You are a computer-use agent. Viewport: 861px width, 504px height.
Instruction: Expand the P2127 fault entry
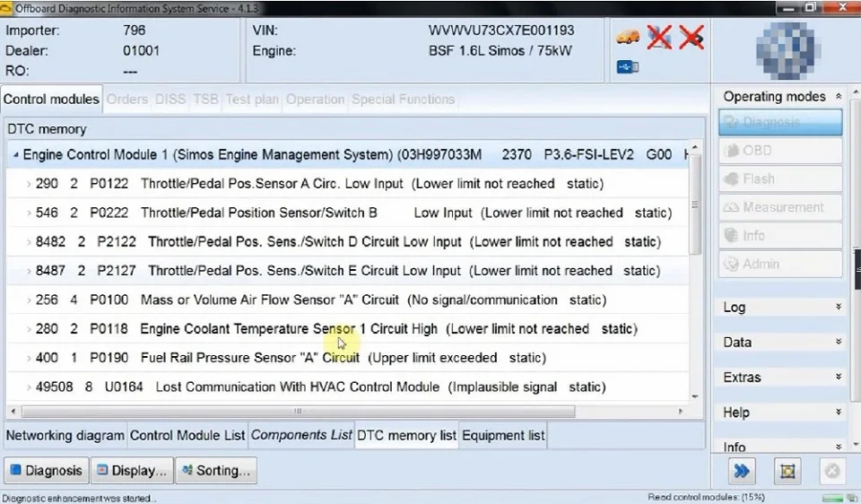29,271
